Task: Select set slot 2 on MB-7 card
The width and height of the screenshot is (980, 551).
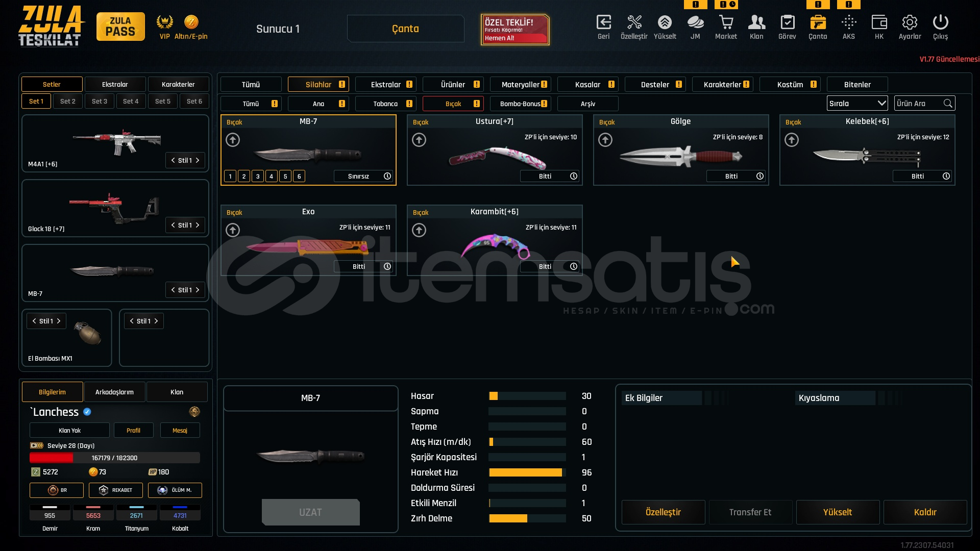Action: (244, 176)
